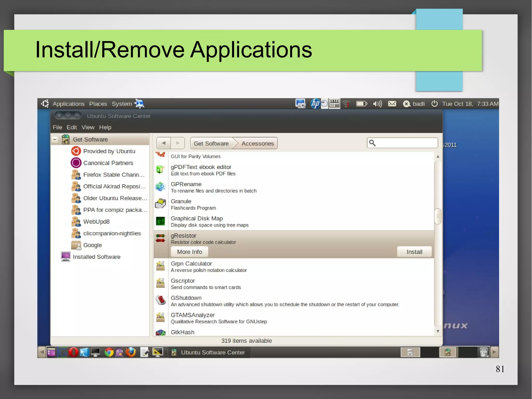Screen dimensions: 532x399
Task: Select the GPRename list entry
Action: [x=294, y=187]
